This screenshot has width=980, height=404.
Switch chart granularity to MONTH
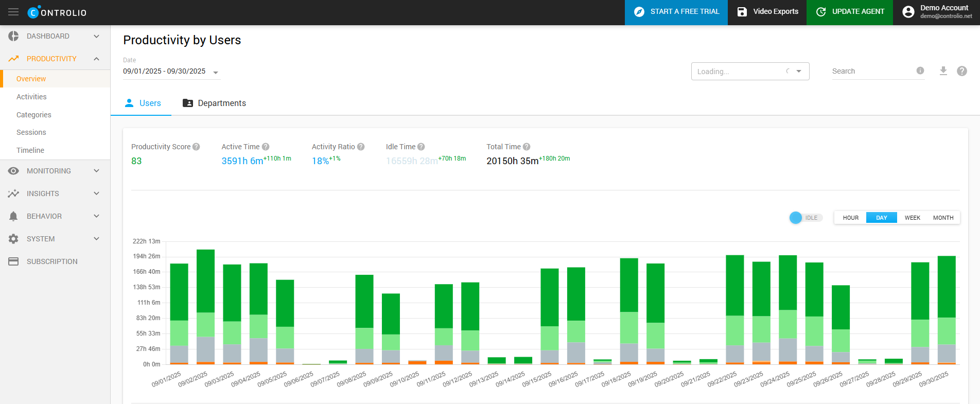(x=943, y=218)
